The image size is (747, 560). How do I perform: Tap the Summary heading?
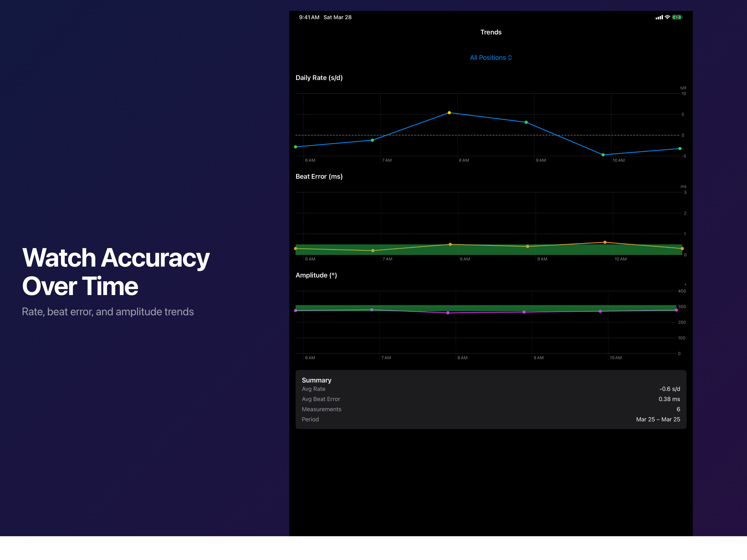pyautogui.click(x=316, y=380)
